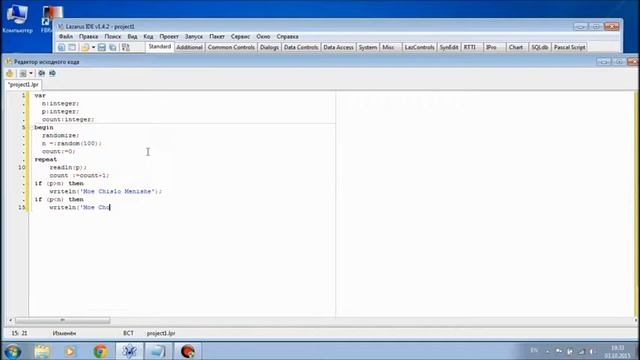Screen dimensions: 640x360
Task: Click line number 10 in the gutter
Action: tap(22, 167)
